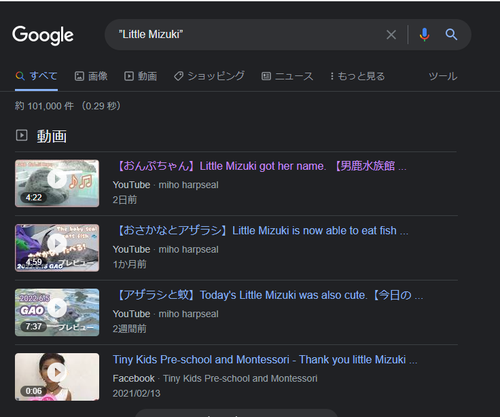Click the Google logo
The width and height of the screenshot is (500, 417).
(x=43, y=35)
